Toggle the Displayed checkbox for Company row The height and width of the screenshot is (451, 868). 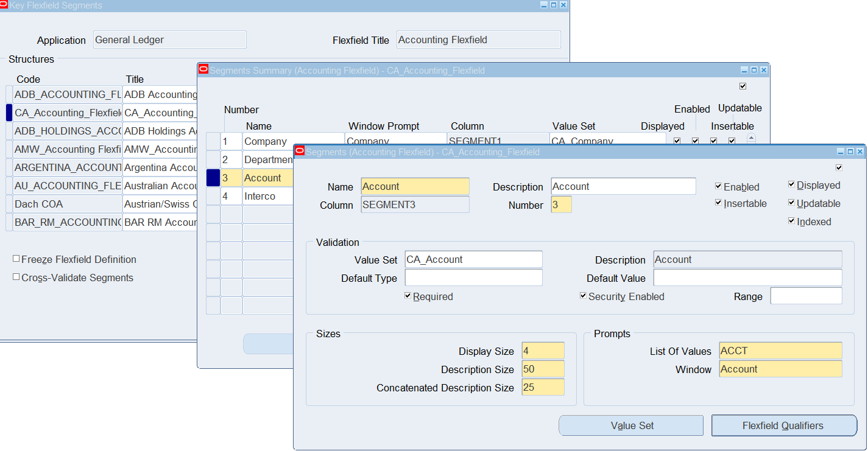[677, 141]
